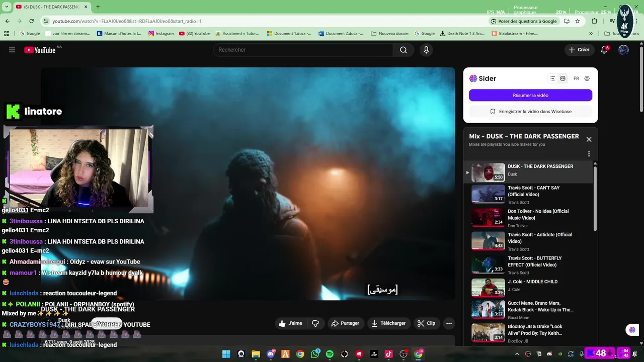Image resolution: width=644 pixels, height=362 pixels.
Task: Click the Sider subtitles panel icon
Action: click(562, 78)
